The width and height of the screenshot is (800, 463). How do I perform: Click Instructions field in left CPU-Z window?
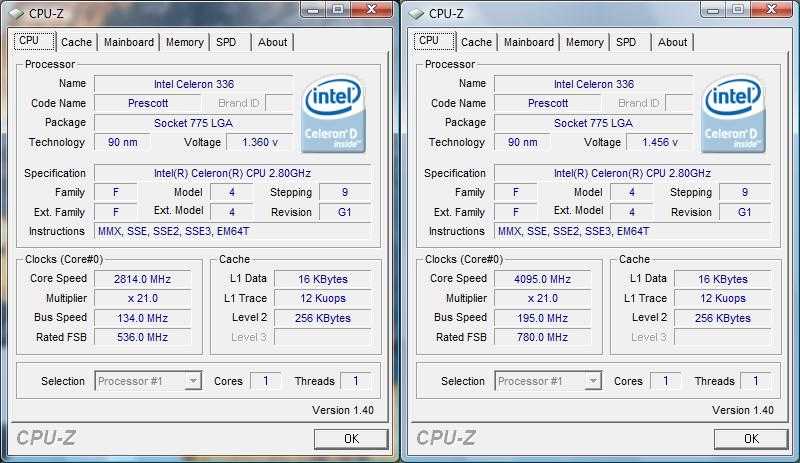tap(233, 231)
